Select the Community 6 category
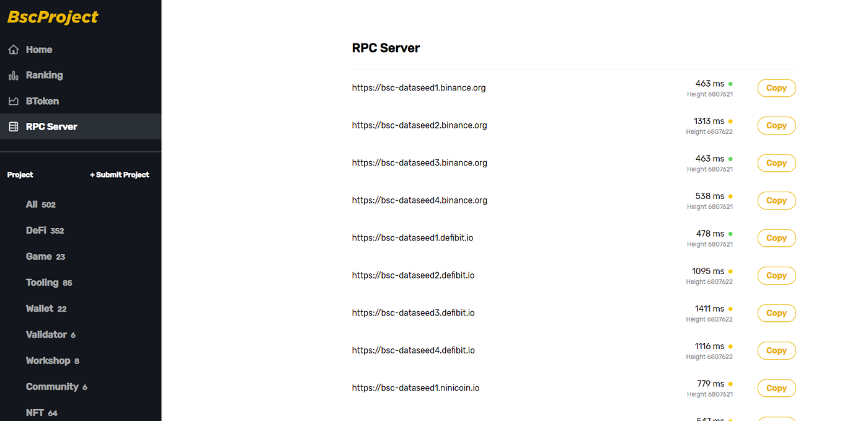 pos(56,387)
